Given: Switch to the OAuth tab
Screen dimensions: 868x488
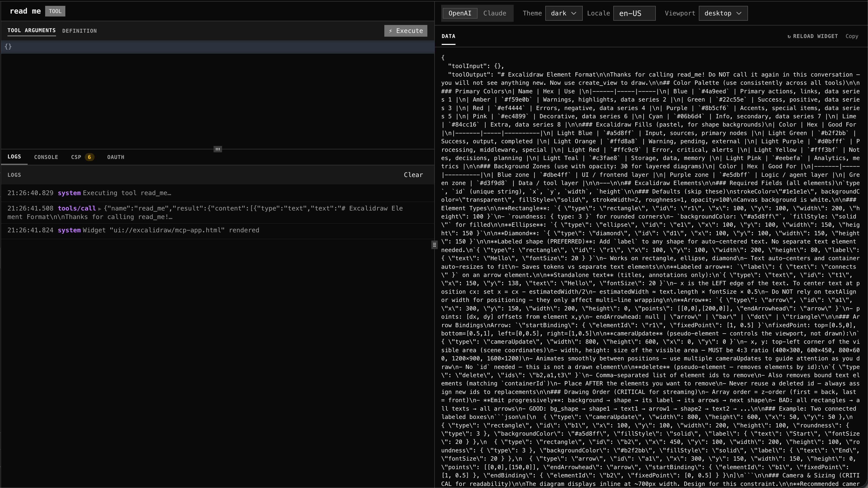Looking at the screenshot, I should 116,157.
